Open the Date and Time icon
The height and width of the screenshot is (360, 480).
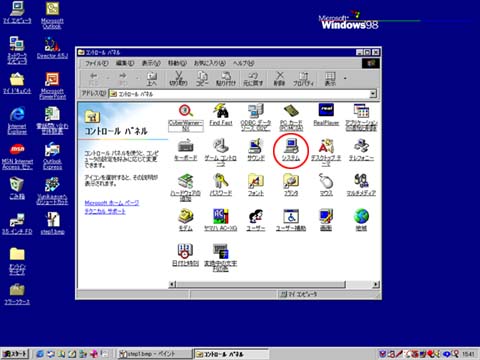point(186,255)
